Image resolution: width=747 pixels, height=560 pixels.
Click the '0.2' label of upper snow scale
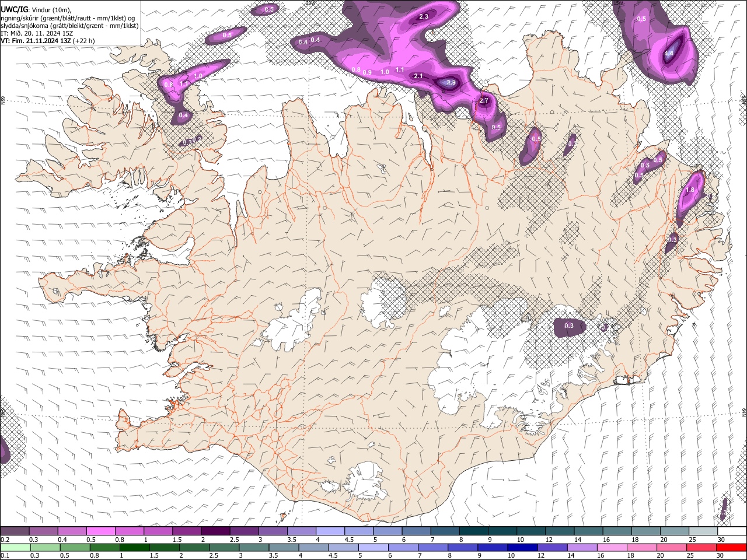point(5,540)
